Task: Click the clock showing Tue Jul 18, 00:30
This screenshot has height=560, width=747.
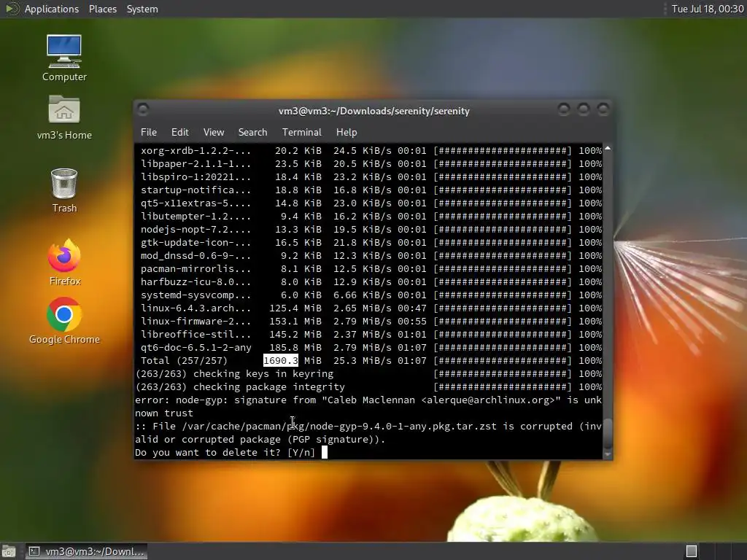Action: tap(707, 9)
